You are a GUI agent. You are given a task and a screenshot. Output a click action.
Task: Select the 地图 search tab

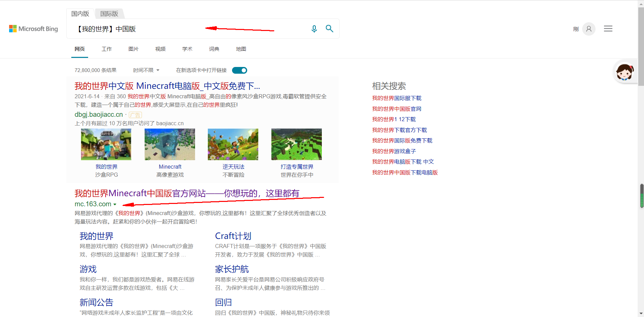241,49
